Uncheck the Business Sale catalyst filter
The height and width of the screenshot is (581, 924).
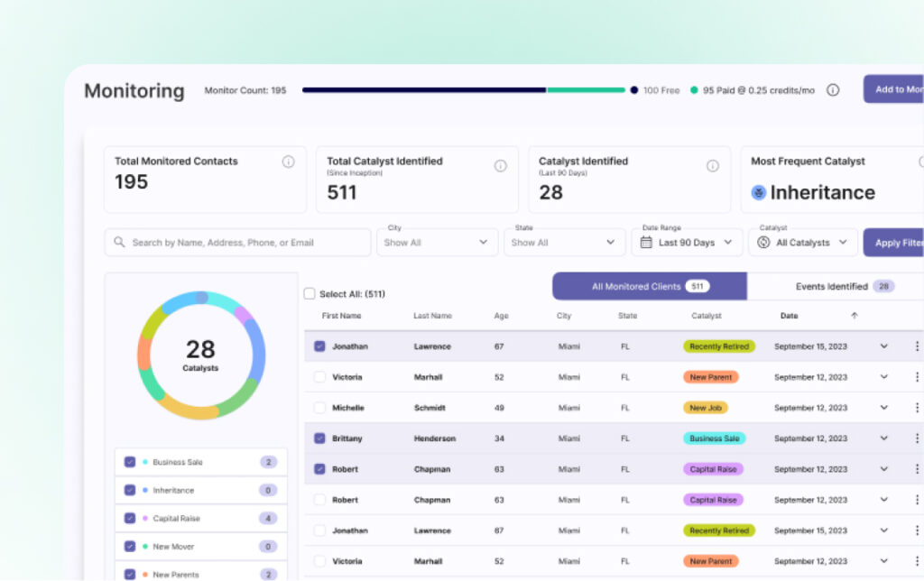point(130,462)
